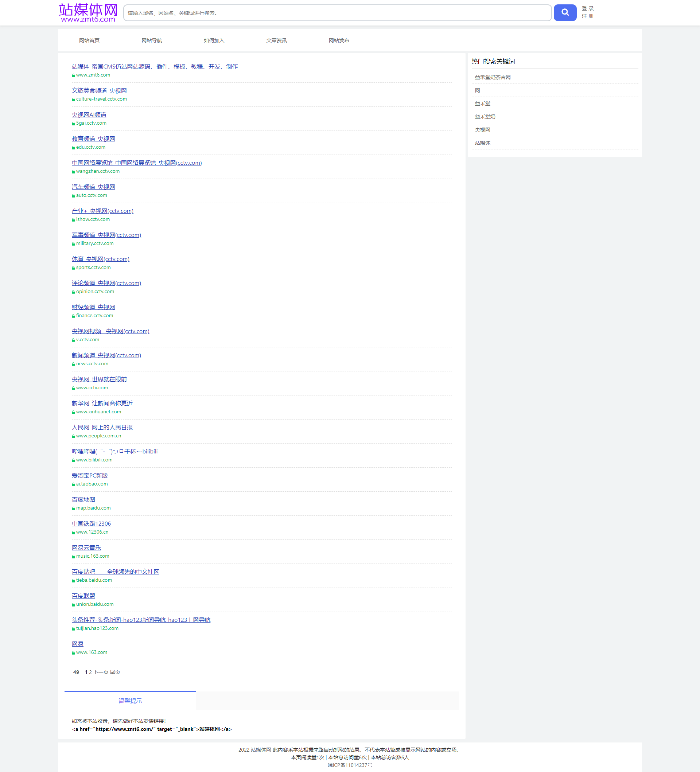This screenshot has height=772, width=700.
Task: Open the 体育_央视网 result
Action: coord(101,259)
